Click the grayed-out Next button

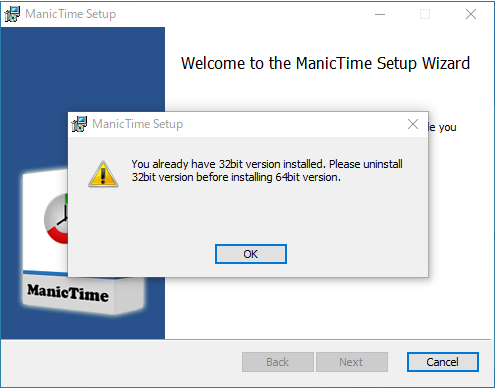point(352,362)
